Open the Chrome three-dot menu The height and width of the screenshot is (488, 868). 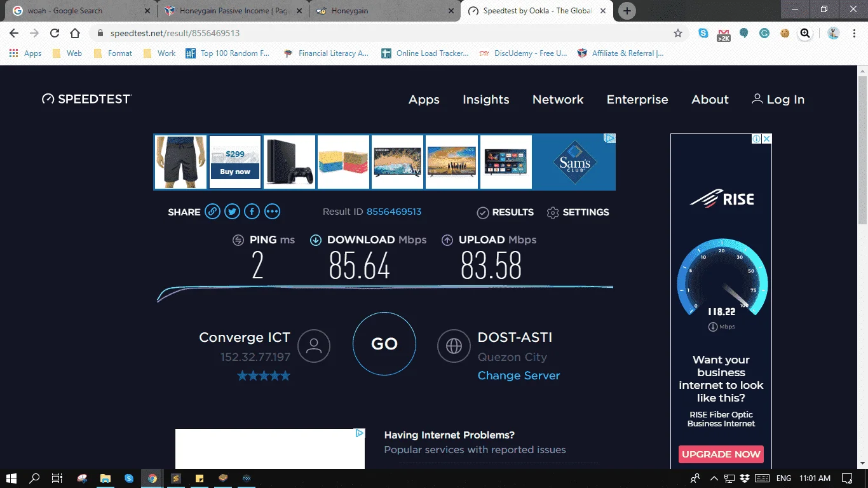pyautogui.click(x=854, y=33)
